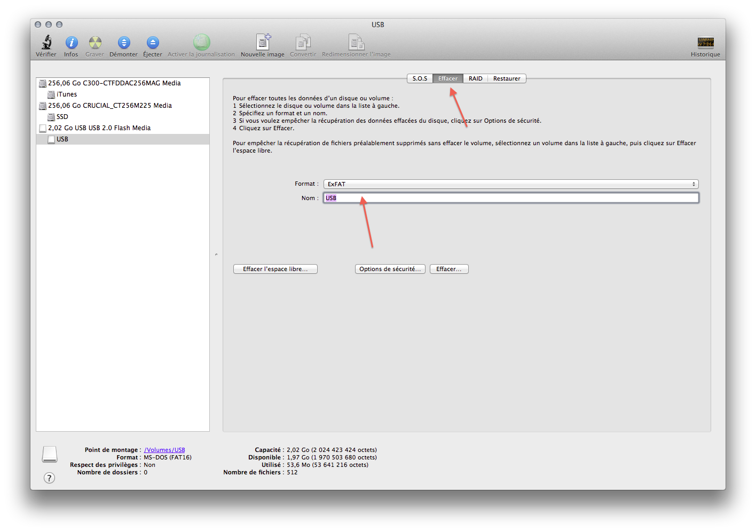Open the Infos panel icon
This screenshot has width=756, height=532.
[71, 43]
